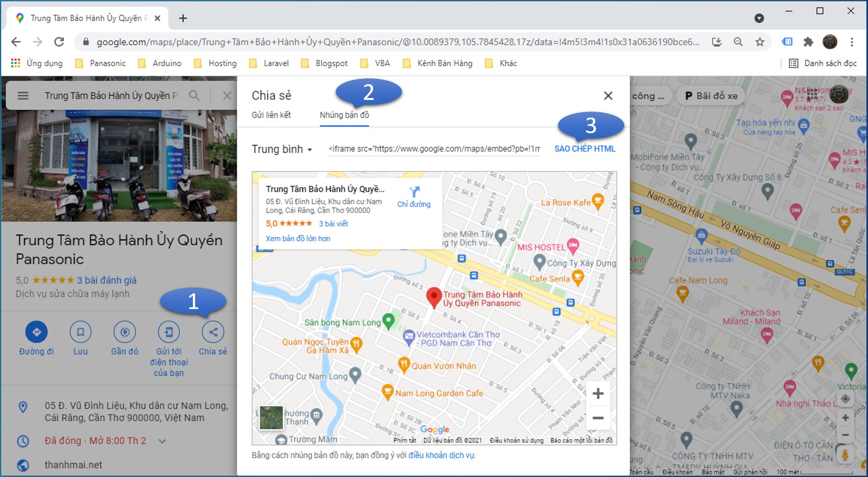Viewport: 868px width, 477px height.
Task: Zoom in on the background map
Action: 845,418
